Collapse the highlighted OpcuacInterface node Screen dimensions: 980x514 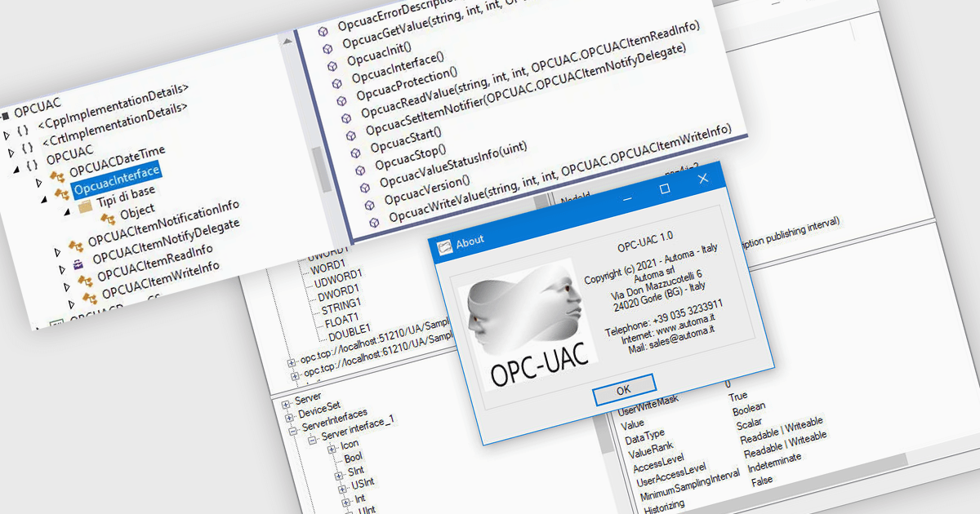point(44,198)
